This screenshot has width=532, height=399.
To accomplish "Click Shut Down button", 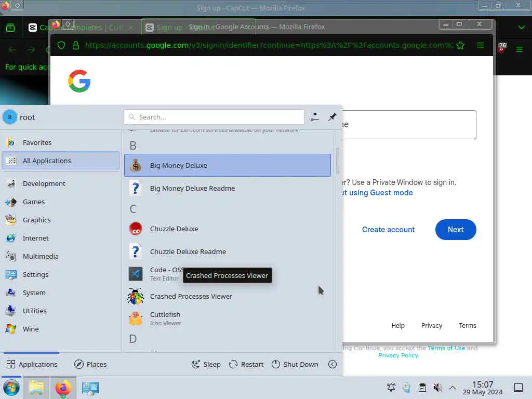I will click(x=295, y=364).
